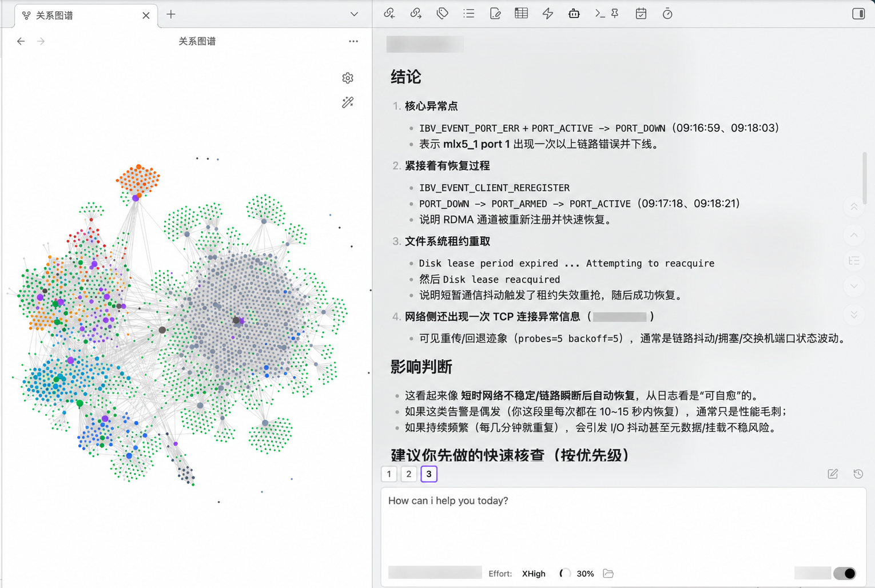Switch to conversation page 2
The height and width of the screenshot is (588, 875).
(409, 474)
